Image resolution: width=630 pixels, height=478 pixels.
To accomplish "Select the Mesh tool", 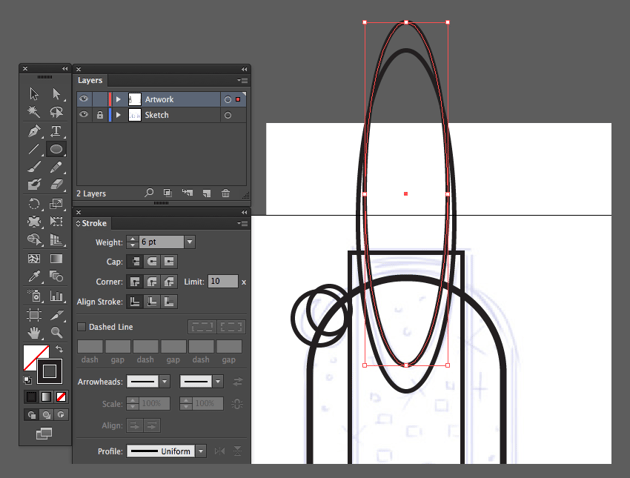I will coord(34,258).
